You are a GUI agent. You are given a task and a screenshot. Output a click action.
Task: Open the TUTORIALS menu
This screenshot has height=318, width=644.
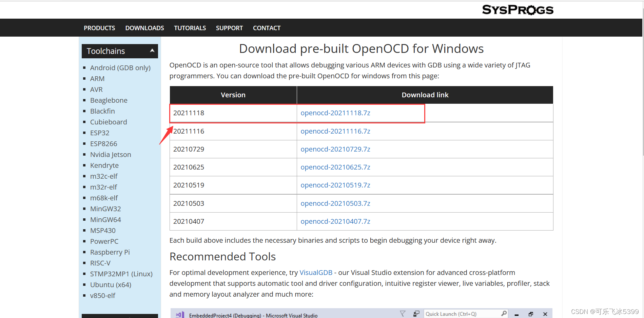(x=190, y=28)
